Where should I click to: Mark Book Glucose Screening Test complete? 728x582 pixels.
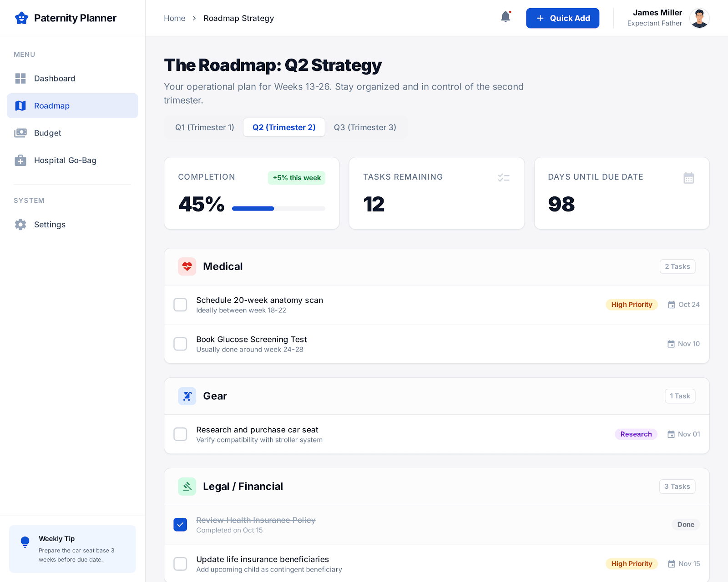[180, 344]
